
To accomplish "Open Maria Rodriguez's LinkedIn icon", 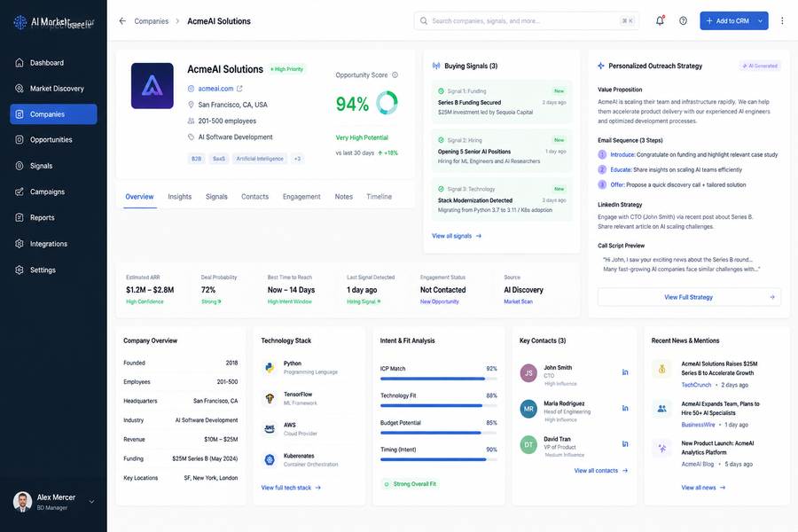I will click(x=625, y=408).
